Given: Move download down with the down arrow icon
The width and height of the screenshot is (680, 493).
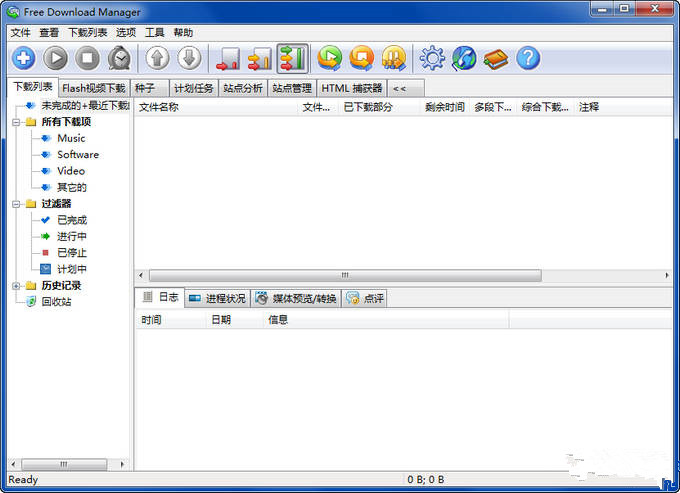Looking at the screenshot, I should click(x=189, y=58).
